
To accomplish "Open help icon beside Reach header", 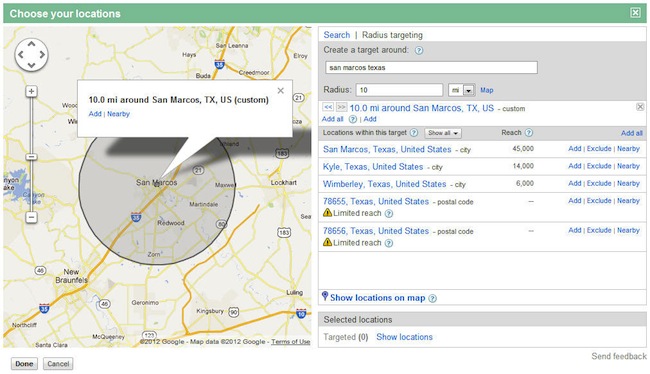I will tap(529, 133).
